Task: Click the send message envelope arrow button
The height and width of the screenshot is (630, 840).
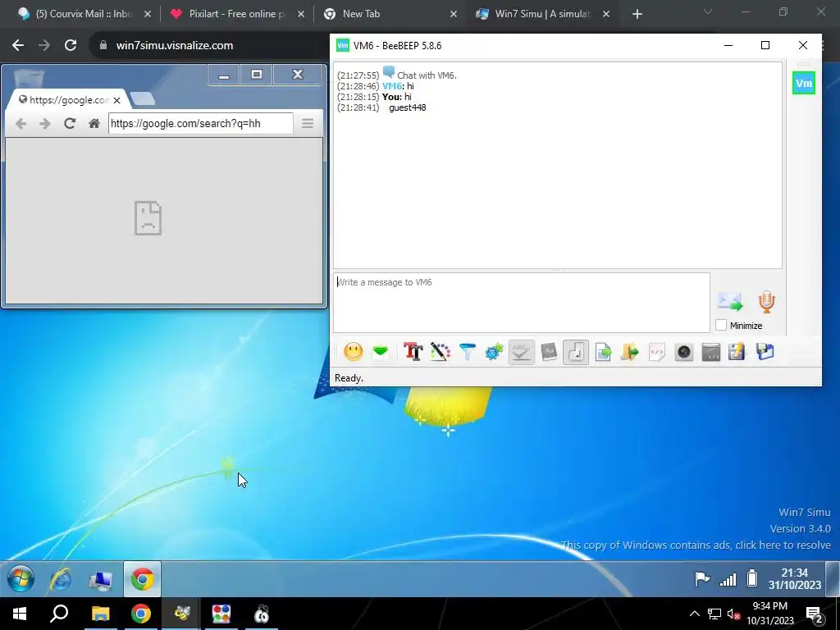Action: click(x=730, y=302)
